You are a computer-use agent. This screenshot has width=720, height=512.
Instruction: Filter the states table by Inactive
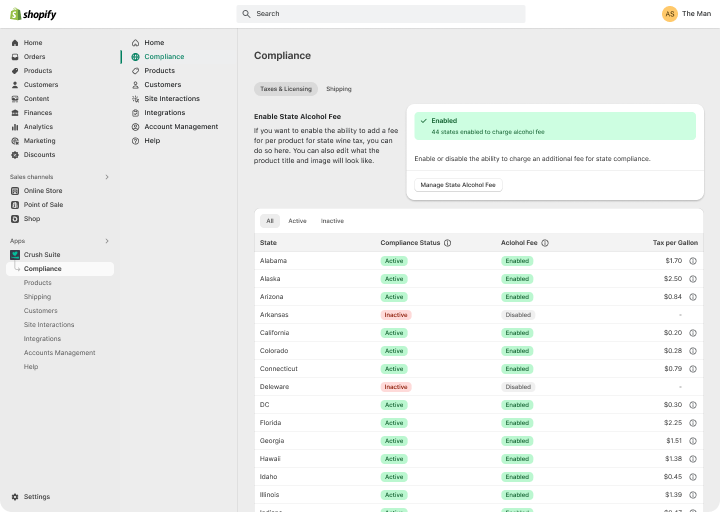332,221
